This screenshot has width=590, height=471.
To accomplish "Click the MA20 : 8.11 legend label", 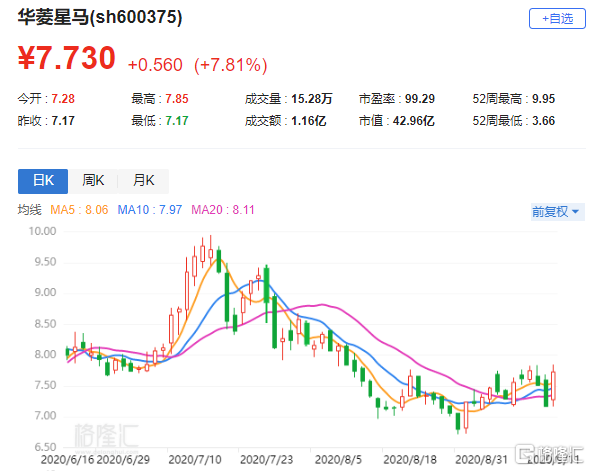I will pyautogui.click(x=223, y=210).
